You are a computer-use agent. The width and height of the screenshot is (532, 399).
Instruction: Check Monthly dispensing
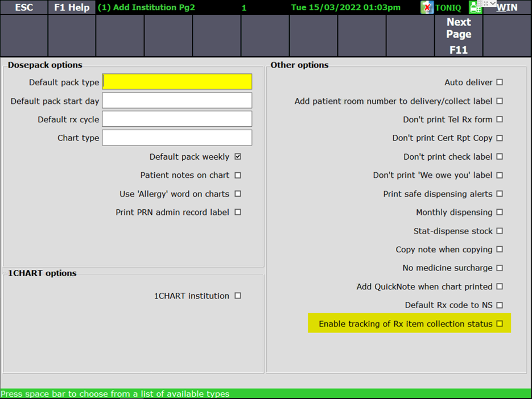499,212
